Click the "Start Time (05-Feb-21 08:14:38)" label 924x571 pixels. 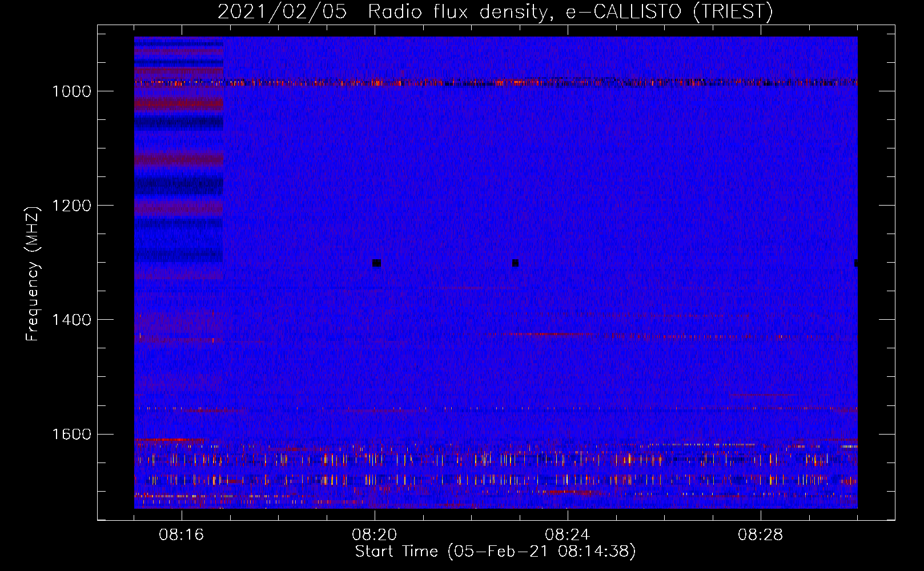click(x=495, y=552)
